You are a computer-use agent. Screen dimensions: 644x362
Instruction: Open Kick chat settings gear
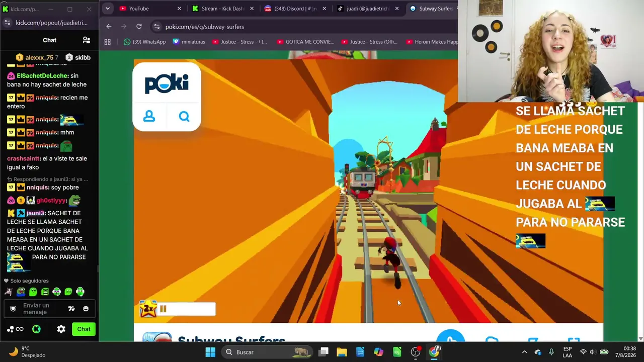61,329
